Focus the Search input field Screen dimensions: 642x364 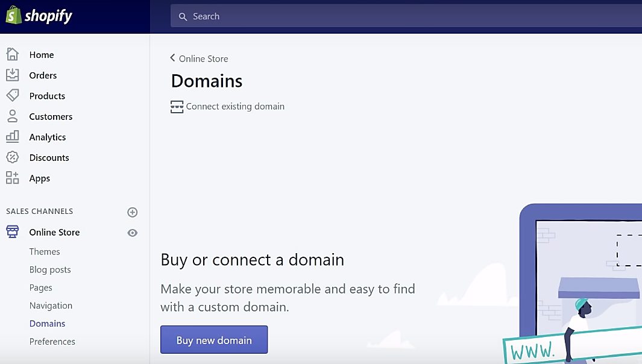tap(406, 16)
